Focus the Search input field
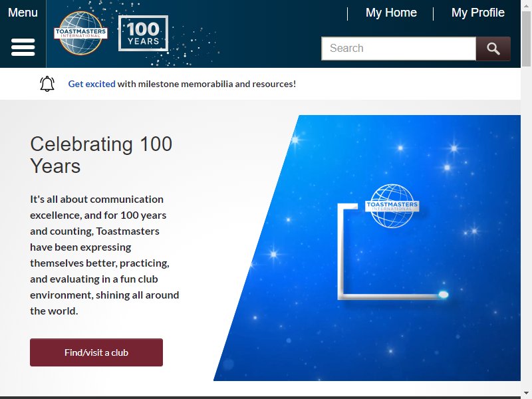The image size is (532, 399). pos(398,49)
